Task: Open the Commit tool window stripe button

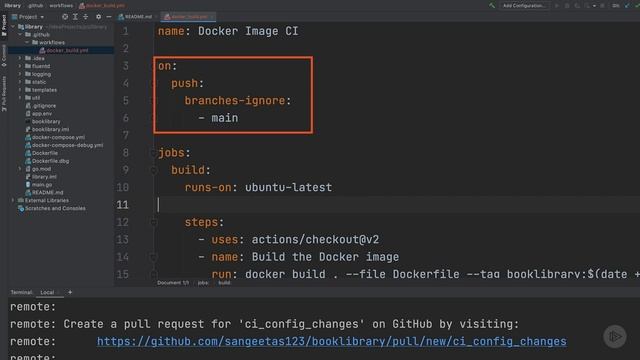Action: pos(4,56)
